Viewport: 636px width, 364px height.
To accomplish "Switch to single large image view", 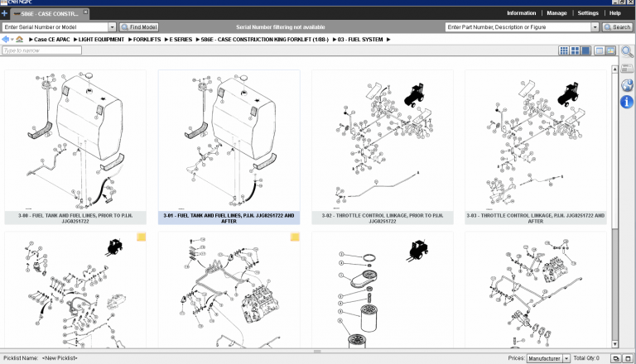I will click(585, 51).
